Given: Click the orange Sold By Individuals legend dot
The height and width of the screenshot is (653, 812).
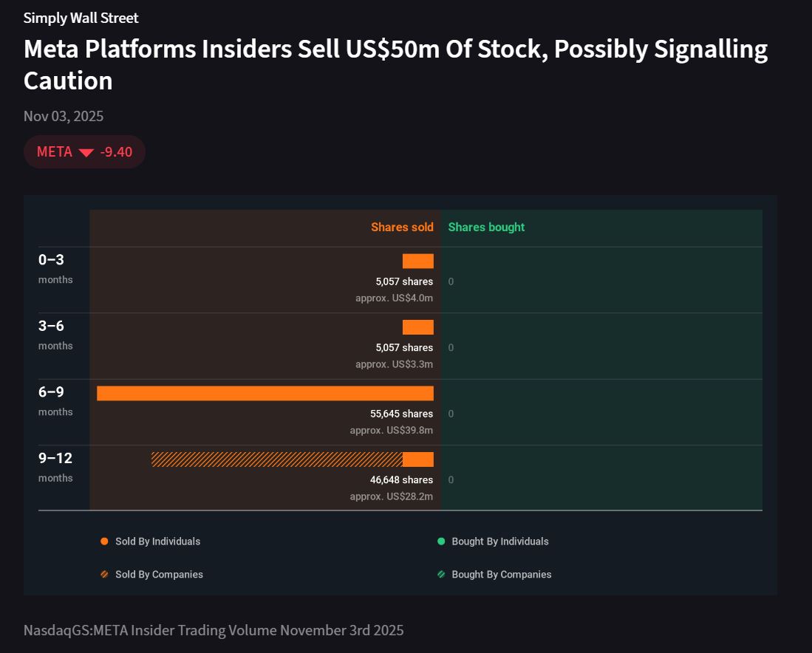Looking at the screenshot, I should pos(104,541).
